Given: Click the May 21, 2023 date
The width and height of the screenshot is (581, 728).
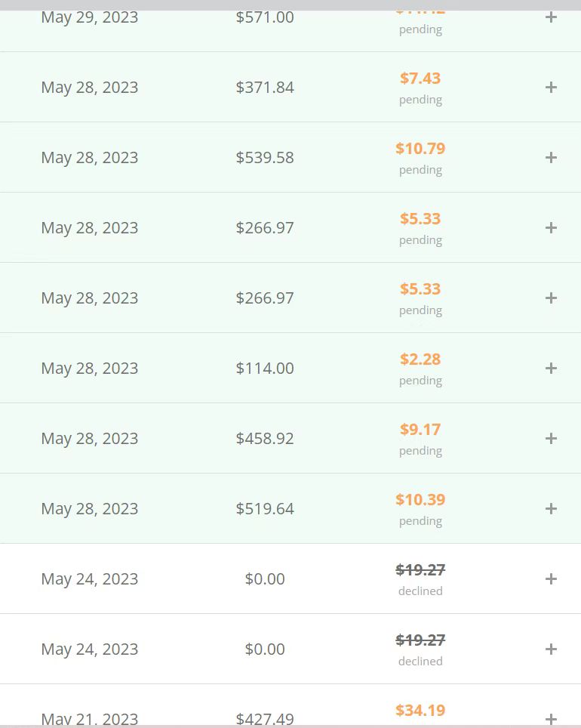Looking at the screenshot, I should click(90, 719).
